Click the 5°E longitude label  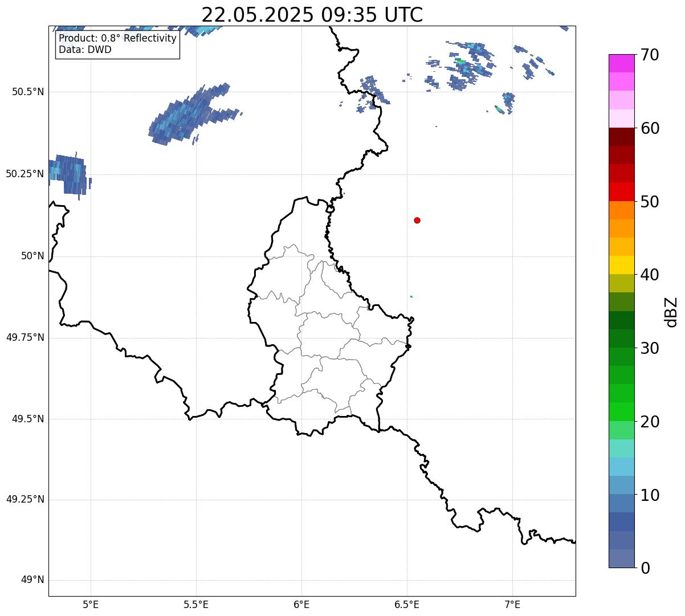(91, 604)
